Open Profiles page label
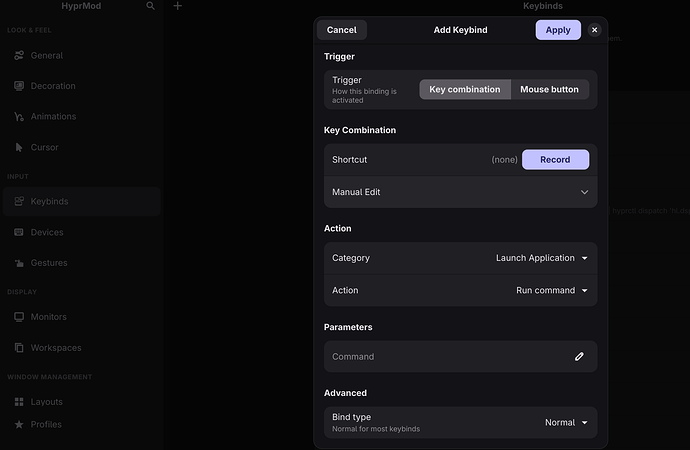The height and width of the screenshot is (450, 690). coord(46,424)
